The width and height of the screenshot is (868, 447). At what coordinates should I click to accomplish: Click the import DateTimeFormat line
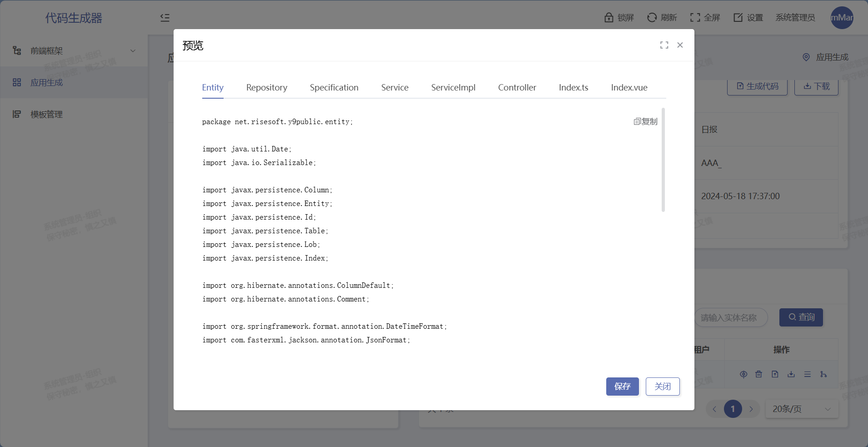(324, 326)
